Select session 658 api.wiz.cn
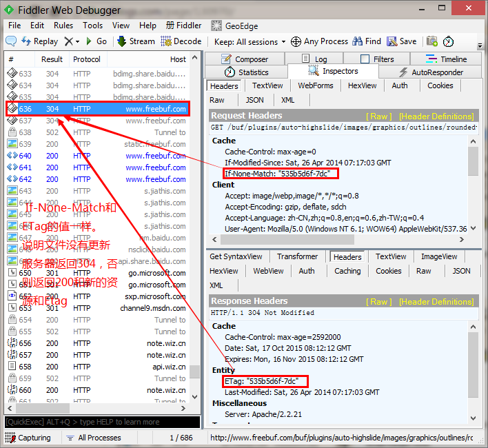Image resolution: width=488 pixels, height=448 pixels. [96, 367]
